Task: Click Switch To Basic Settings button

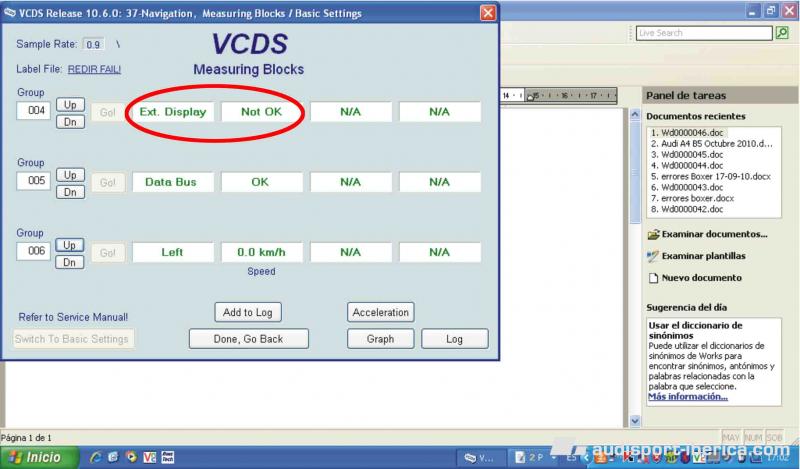Action: point(72,339)
